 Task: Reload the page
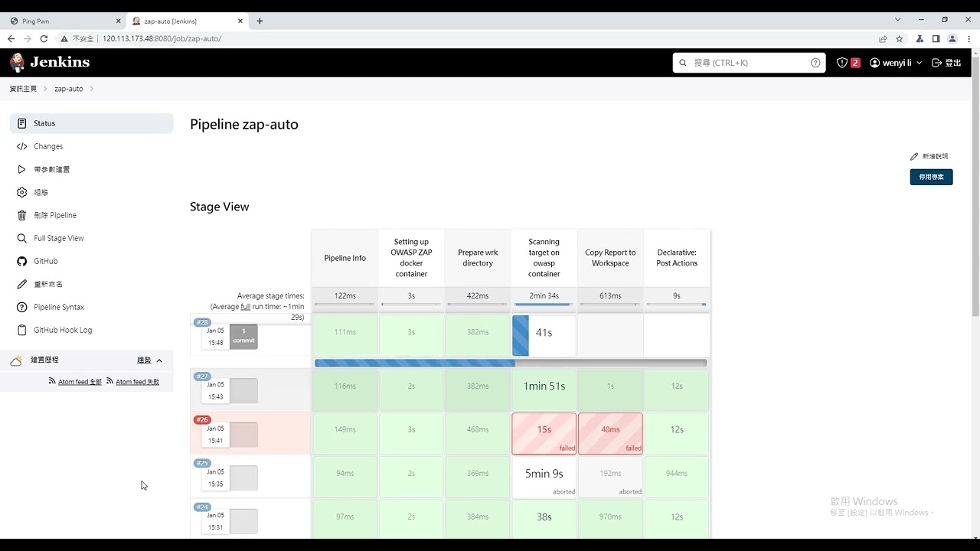tap(44, 38)
